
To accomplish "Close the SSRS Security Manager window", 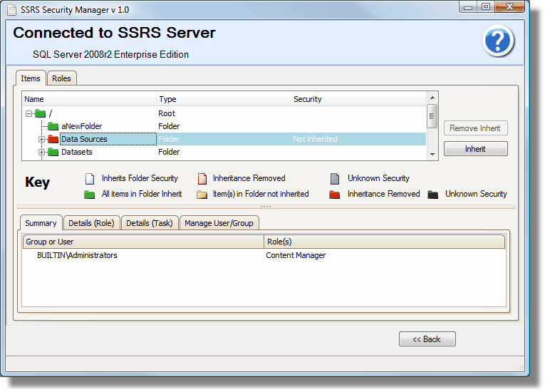I will tap(509, 6).
